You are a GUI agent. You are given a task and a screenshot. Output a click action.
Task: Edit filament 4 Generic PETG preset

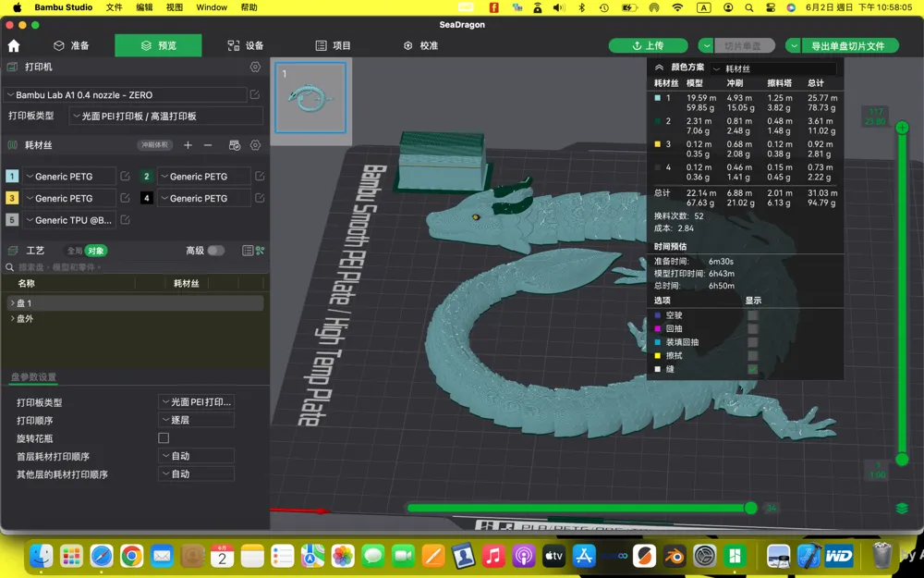[x=260, y=198]
